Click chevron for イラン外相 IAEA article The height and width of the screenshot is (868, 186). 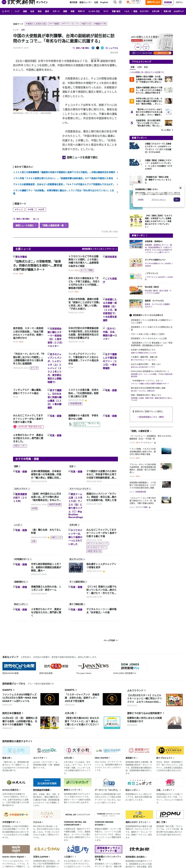pyautogui.click(x=117, y=178)
